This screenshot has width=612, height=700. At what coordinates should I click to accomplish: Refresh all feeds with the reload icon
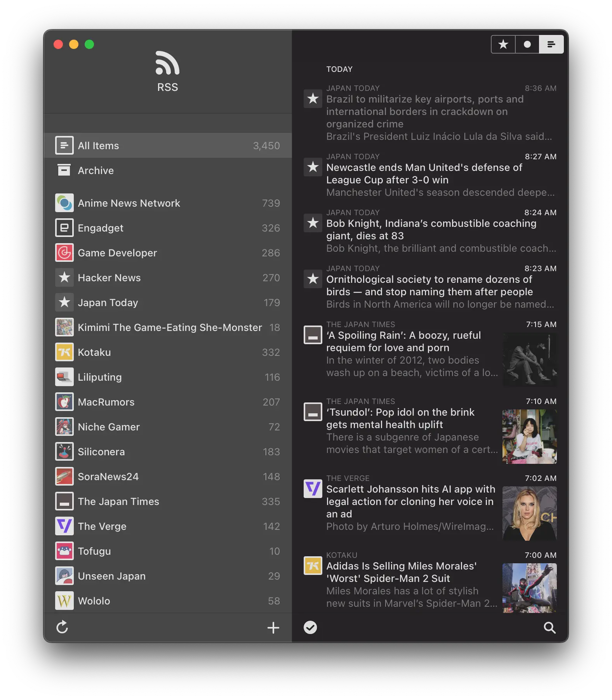point(62,627)
